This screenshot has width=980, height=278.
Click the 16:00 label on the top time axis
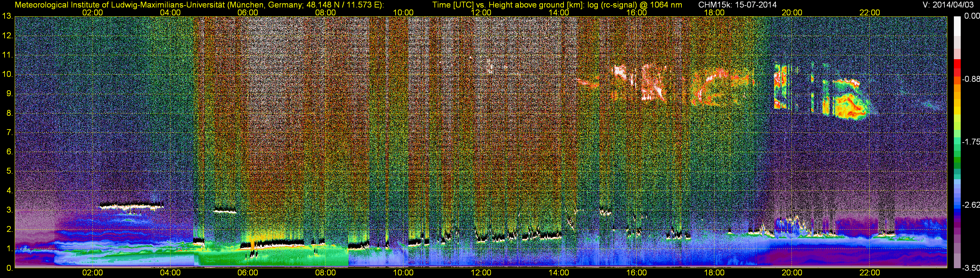point(636,12)
